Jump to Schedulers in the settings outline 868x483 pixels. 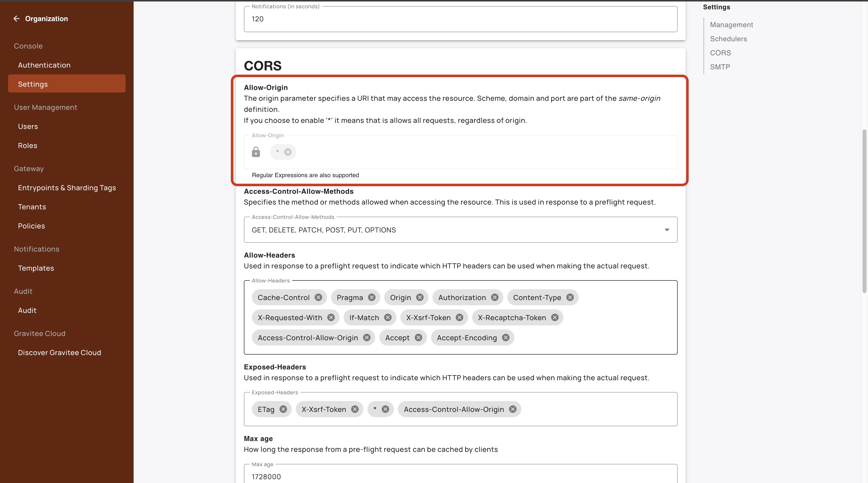point(728,39)
